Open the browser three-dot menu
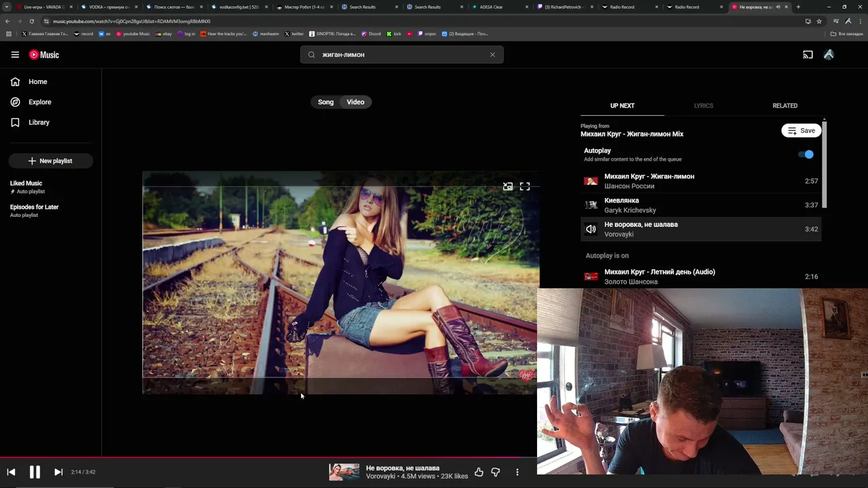The width and height of the screenshot is (868, 488). pyautogui.click(x=861, y=21)
